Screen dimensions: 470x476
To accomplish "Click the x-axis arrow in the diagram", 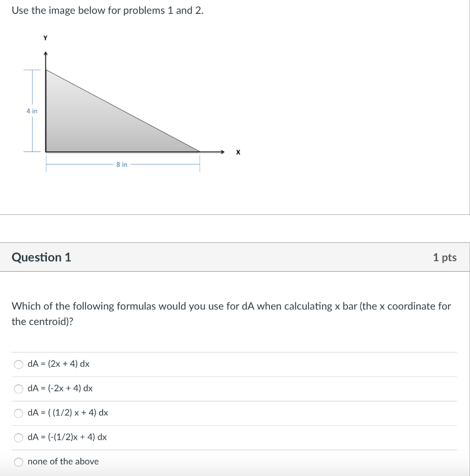I will 223,152.
